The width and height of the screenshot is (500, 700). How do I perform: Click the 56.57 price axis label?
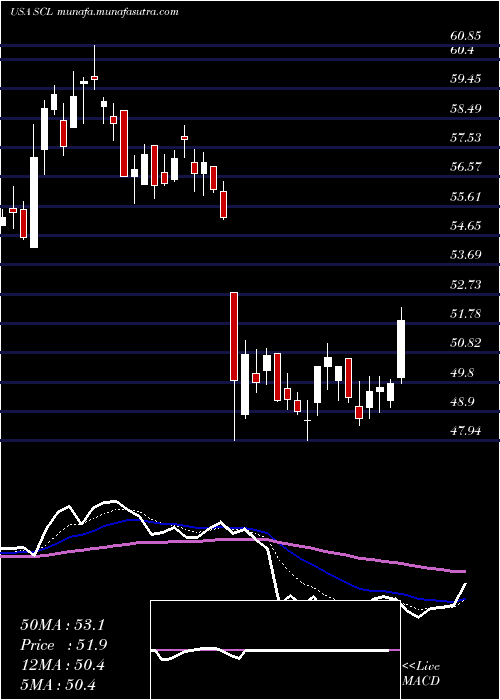466,167
